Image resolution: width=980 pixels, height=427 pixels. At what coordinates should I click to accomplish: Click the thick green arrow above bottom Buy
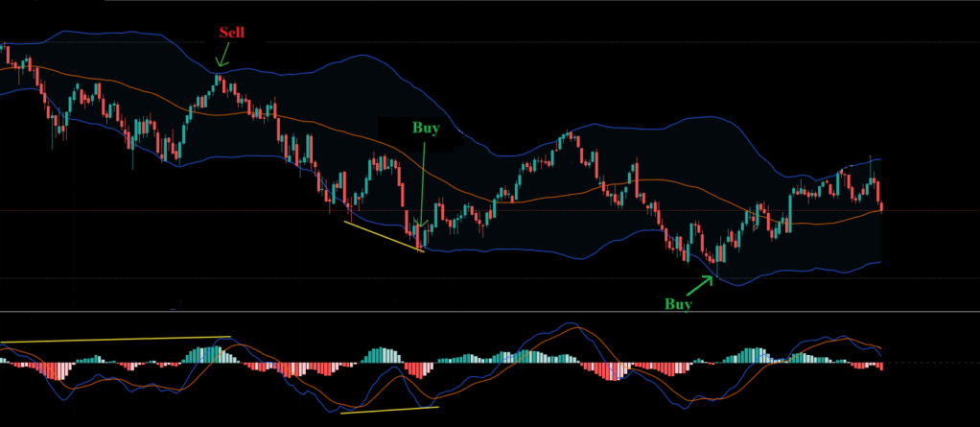(x=700, y=286)
